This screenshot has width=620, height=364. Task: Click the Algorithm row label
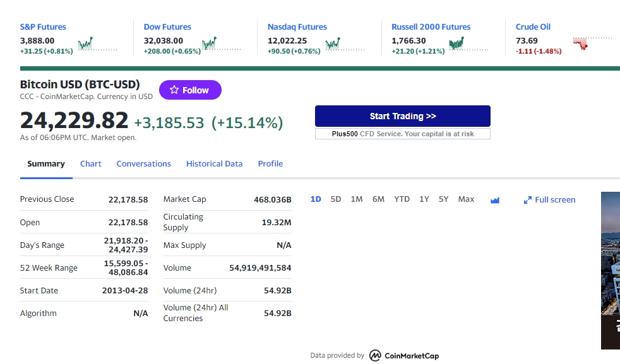[39, 313]
